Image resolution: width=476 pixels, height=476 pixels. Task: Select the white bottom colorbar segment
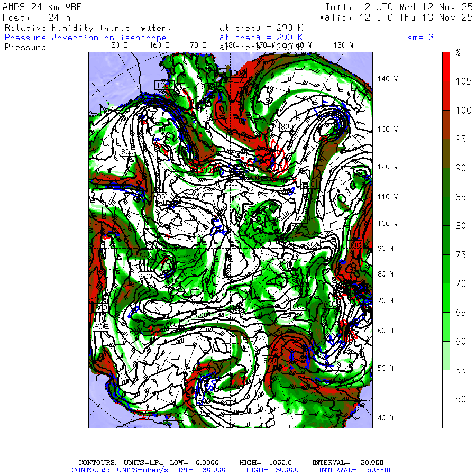pos(446,414)
